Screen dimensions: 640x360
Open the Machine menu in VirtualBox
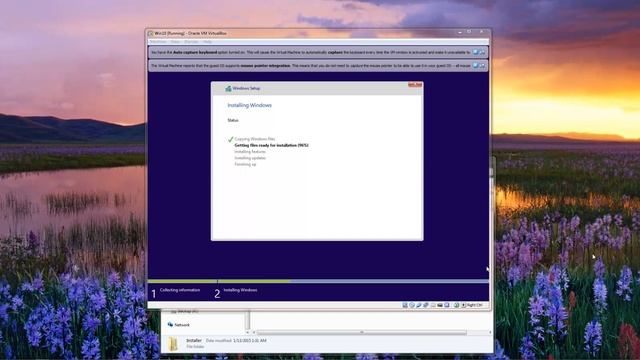(158, 42)
